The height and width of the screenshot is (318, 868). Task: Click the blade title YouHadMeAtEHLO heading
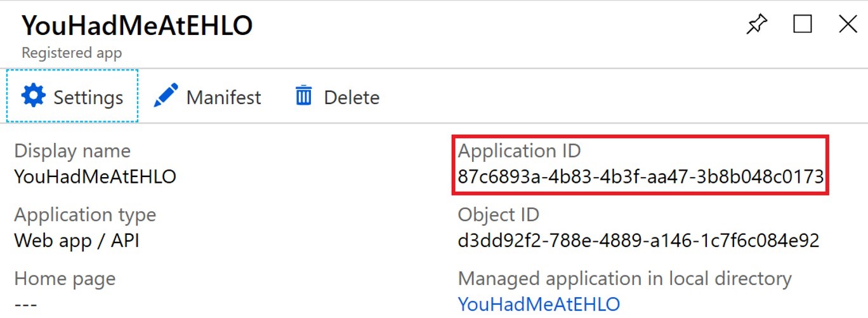(137, 25)
